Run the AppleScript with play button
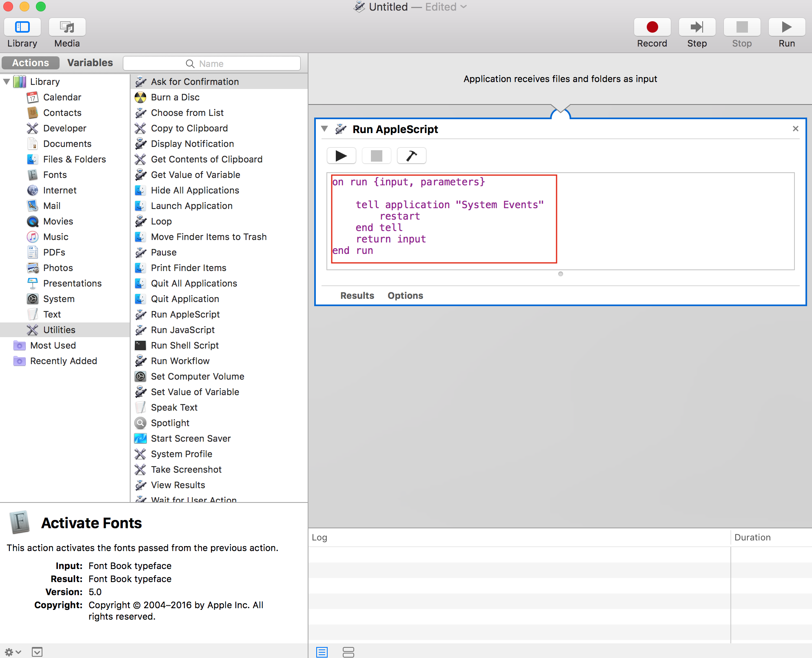 [342, 156]
